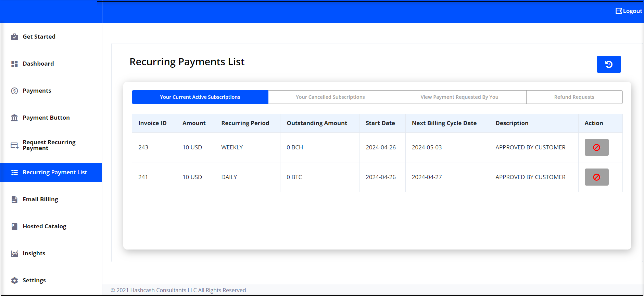
Task: Click the Insights chart icon
Action: click(x=14, y=254)
